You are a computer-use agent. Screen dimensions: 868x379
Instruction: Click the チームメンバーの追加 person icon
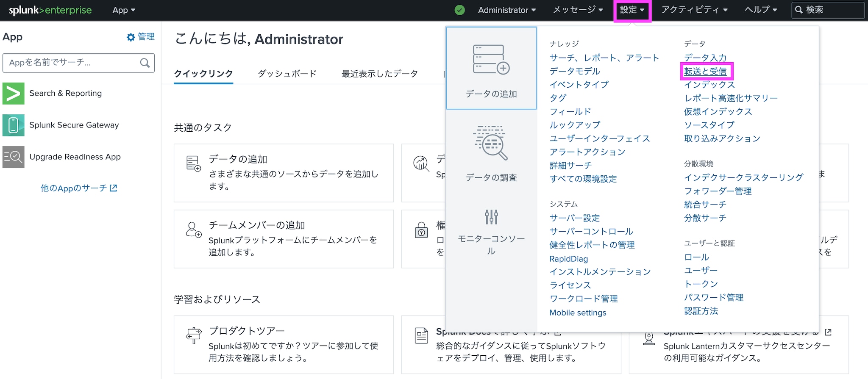tap(194, 230)
